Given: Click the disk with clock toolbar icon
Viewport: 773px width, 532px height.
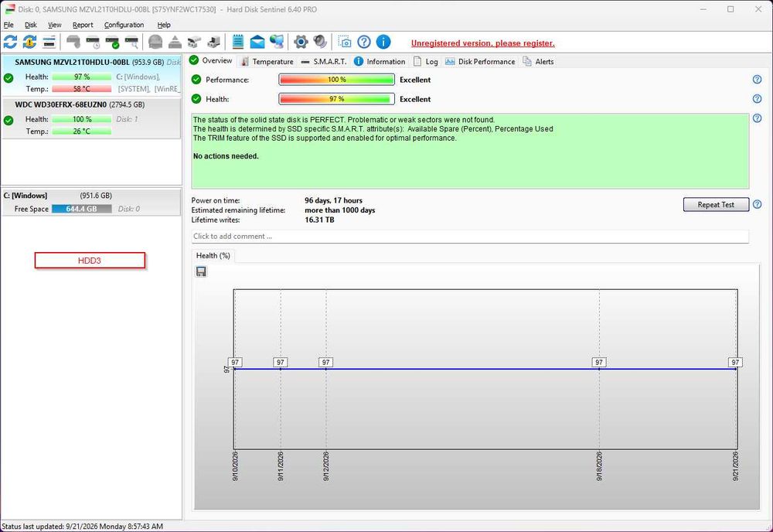Looking at the screenshot, I should (93, 42).
